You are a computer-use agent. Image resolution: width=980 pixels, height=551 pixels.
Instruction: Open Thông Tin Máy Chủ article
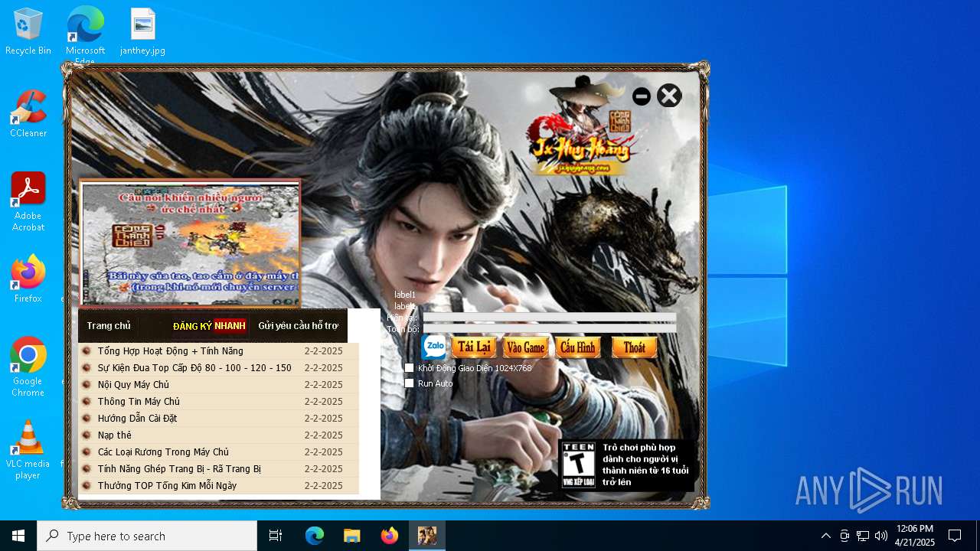[139, 402]
